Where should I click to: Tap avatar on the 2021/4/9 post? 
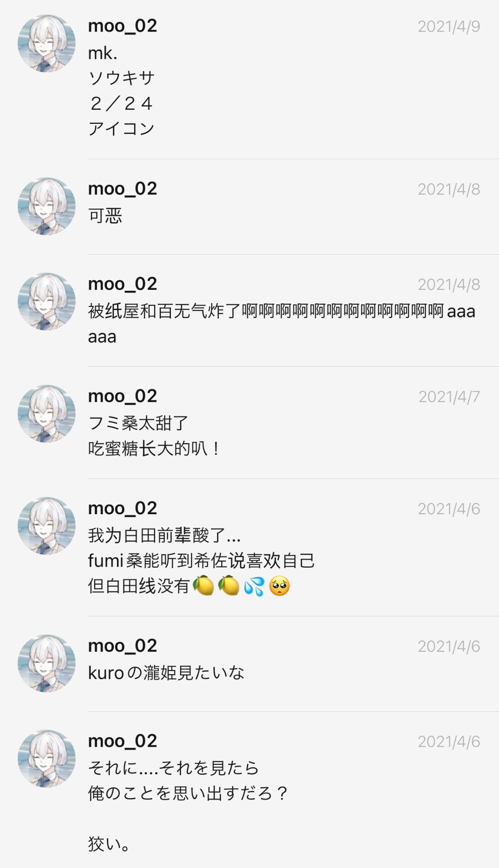[x=47, y=43]
